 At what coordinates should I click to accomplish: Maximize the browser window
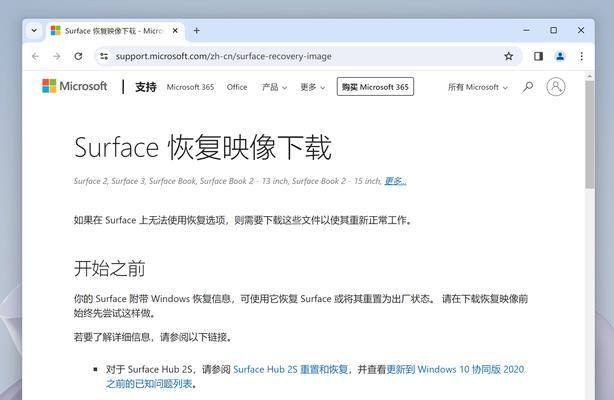[553, 30]
